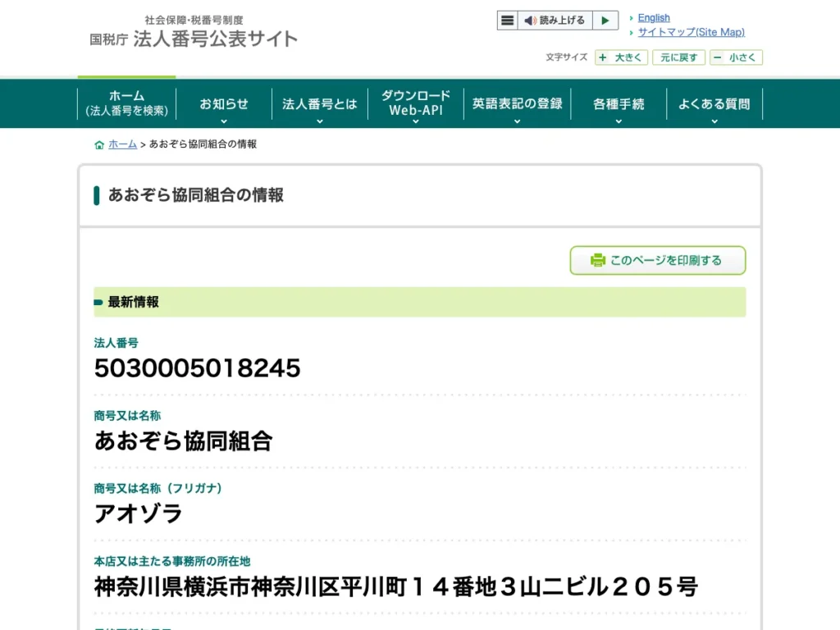This screenshot has height=630, width=840.
Task: Expand the chevron under ダウンロード Web-API
Action: point(416,121)
